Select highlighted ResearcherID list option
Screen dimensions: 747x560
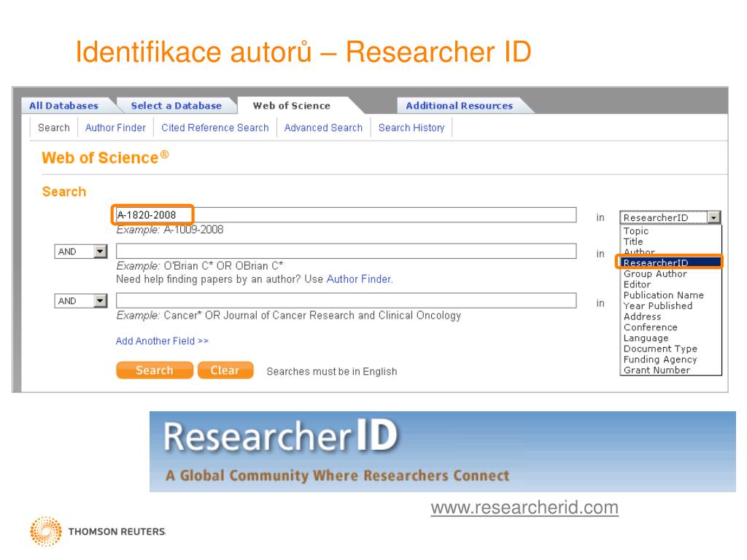(670, 262)
